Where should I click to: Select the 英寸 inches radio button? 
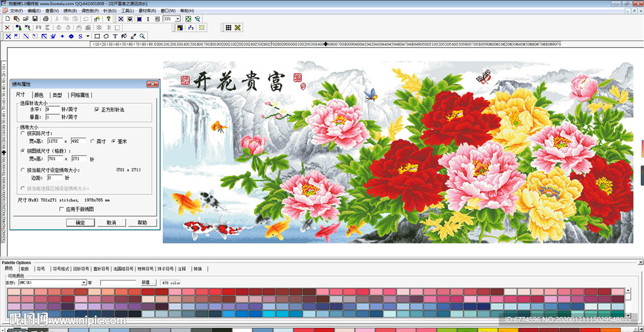(x=92, y=141)
